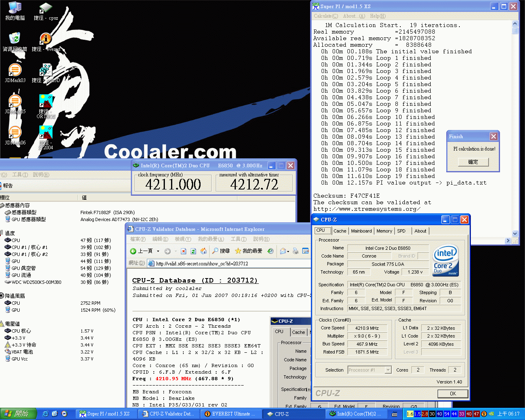Click OK button in CPU-Z window
The image size is (525, 420).
pyautogui.click(x=453, y=394)
